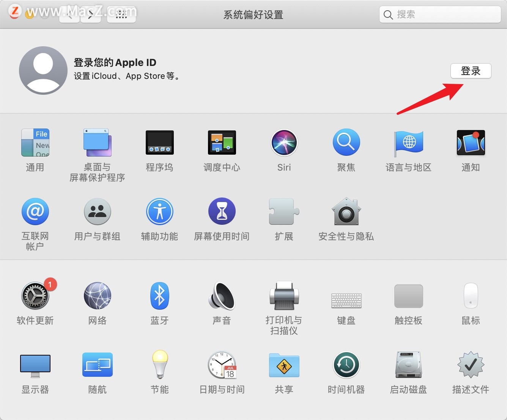Open the 通知 (Notifications) pane

coord(471,143)
